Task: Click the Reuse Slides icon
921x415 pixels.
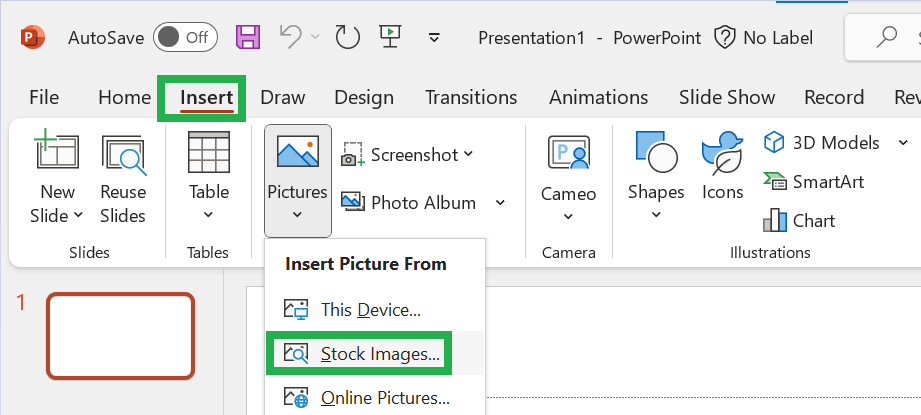Action: pos(123,154)
